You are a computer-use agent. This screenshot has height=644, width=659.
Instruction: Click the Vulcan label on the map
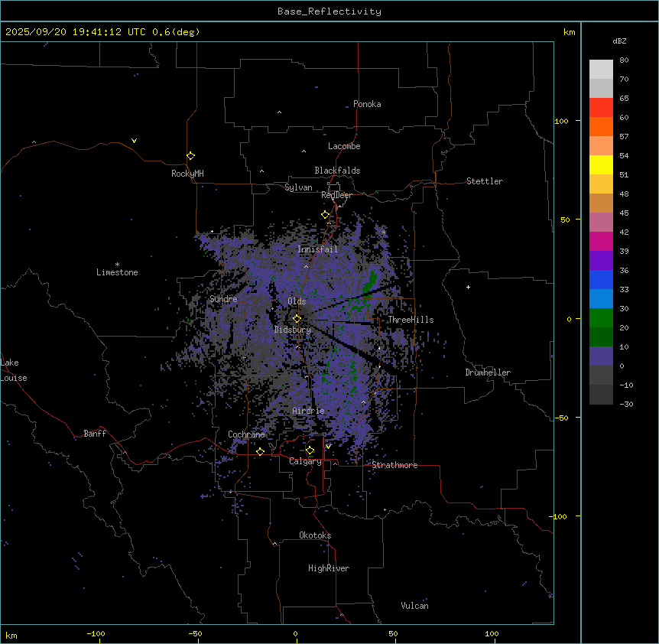tap(414, 606)
